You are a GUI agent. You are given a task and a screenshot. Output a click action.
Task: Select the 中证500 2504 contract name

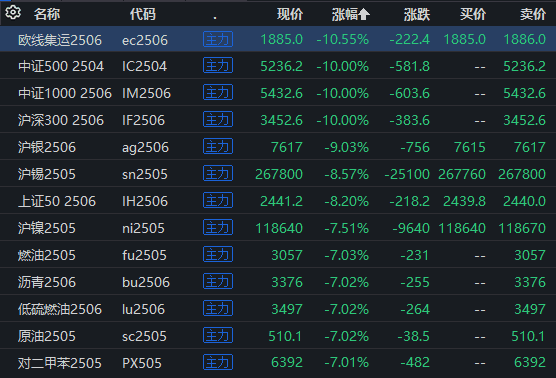61,66
